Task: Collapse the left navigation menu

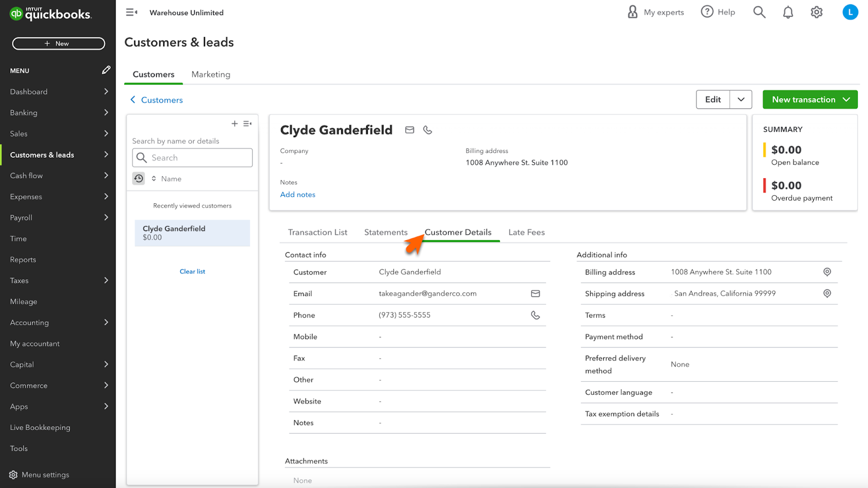Action: point(131,12)
